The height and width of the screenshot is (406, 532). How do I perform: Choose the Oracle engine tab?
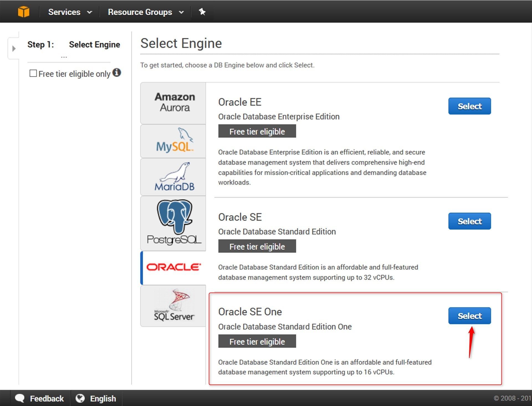click(x=173, y=268)
